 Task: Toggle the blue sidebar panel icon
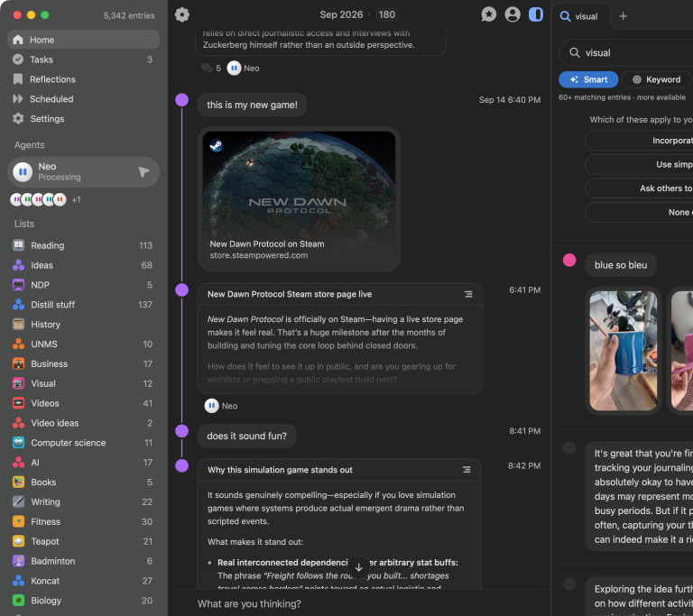tap(536, 14)
